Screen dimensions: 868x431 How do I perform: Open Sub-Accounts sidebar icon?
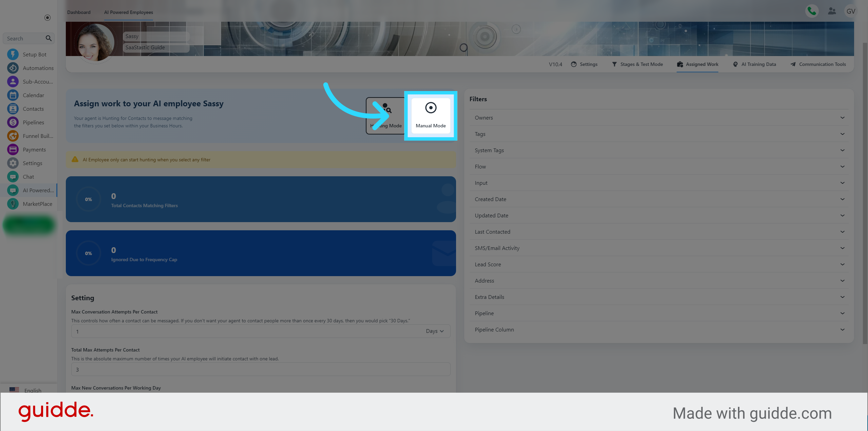point(13,82)
